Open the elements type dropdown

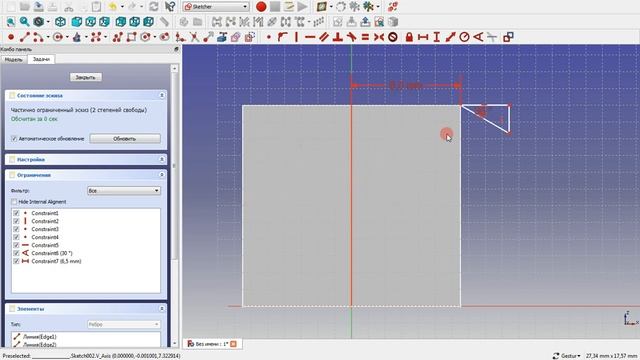tap(124, 324)
